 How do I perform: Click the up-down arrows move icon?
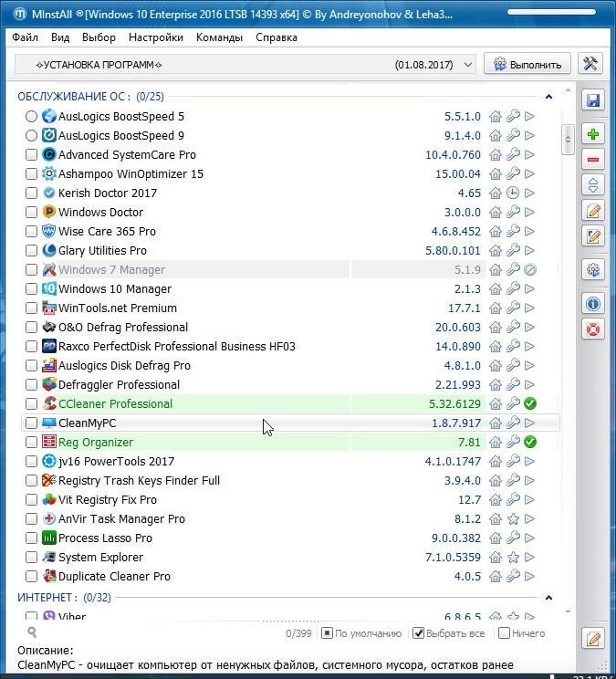(592, 185)
